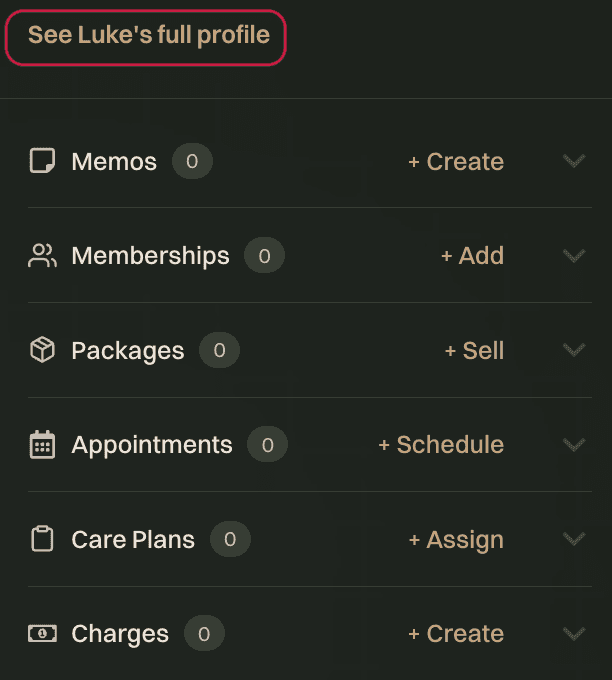The image size is (612, 680).
Task: Expand the Memberships section chevron
Action: pyautogui.click(x=574, y=255)
